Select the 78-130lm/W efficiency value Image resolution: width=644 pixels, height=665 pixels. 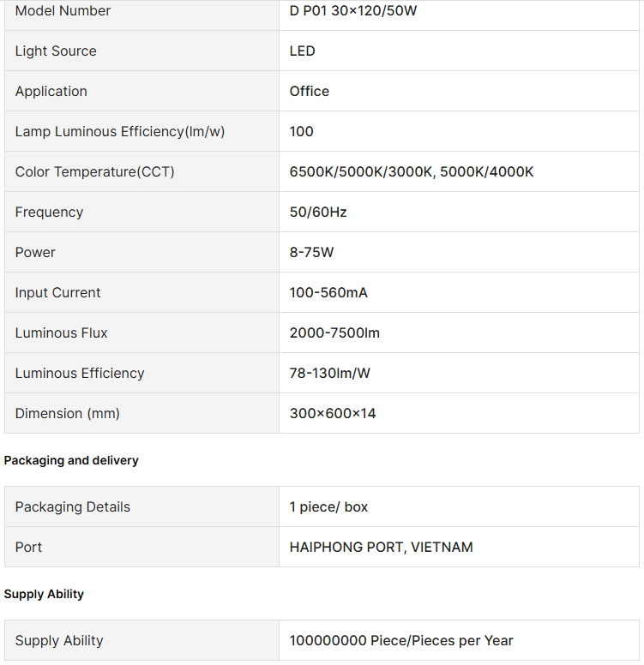click(x=330, y=374)
